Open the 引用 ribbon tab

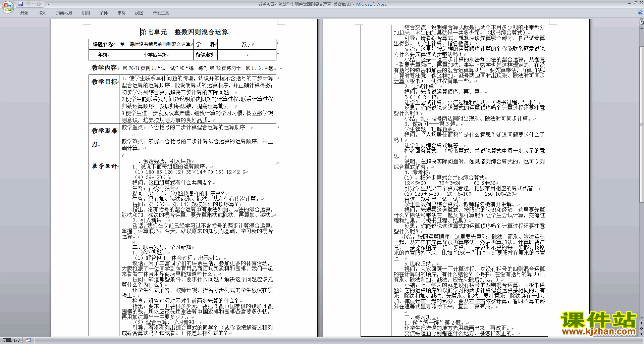pos(86,13)
